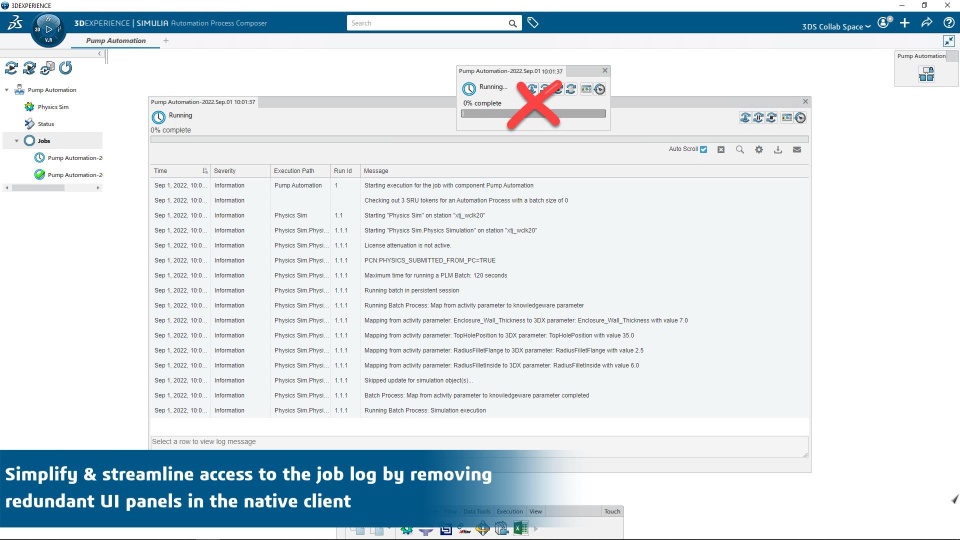Close the main job log panel
Viewport: 960px width, 540px height.
pos(805,102)
